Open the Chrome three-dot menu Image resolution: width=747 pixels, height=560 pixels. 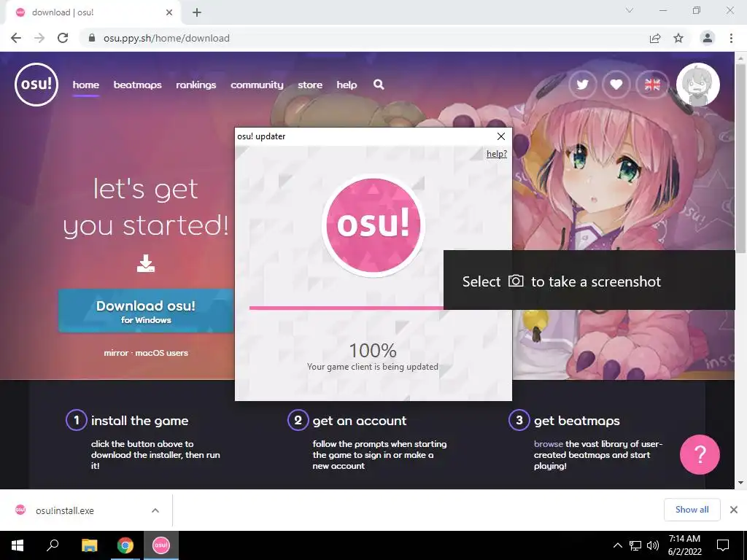click(x=731, y=38)
